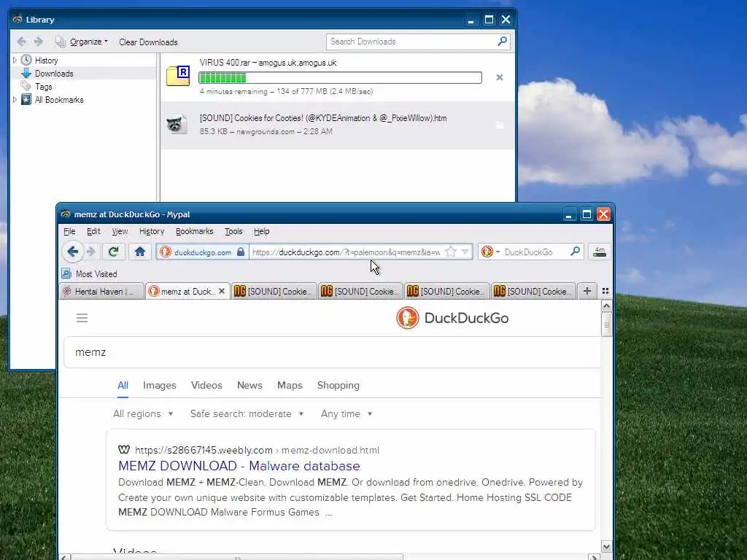Click the padlock site security icon

[241, 252]
